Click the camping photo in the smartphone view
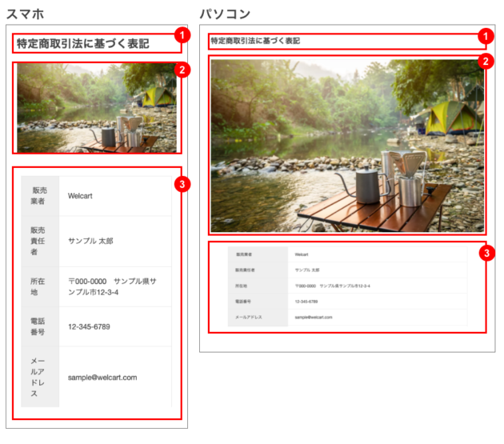 pos(97,108)
